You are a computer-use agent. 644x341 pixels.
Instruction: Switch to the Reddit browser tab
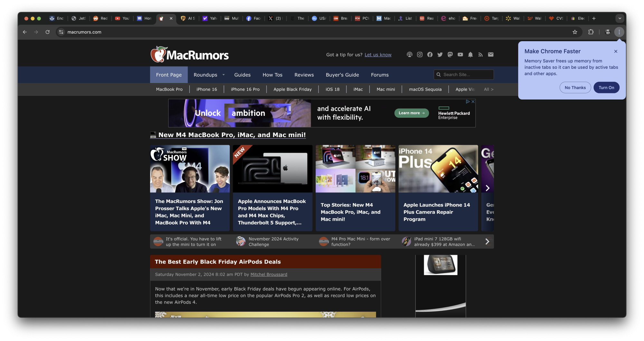point(100,18)
